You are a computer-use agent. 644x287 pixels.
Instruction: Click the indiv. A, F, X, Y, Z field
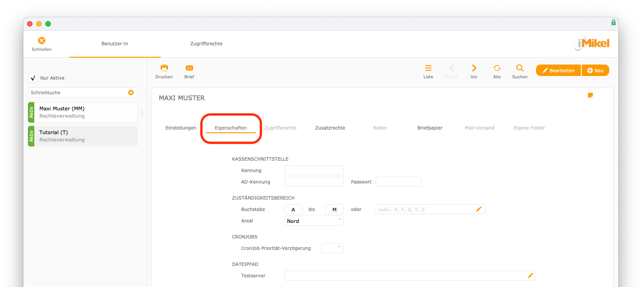click(x=430, y=209)
